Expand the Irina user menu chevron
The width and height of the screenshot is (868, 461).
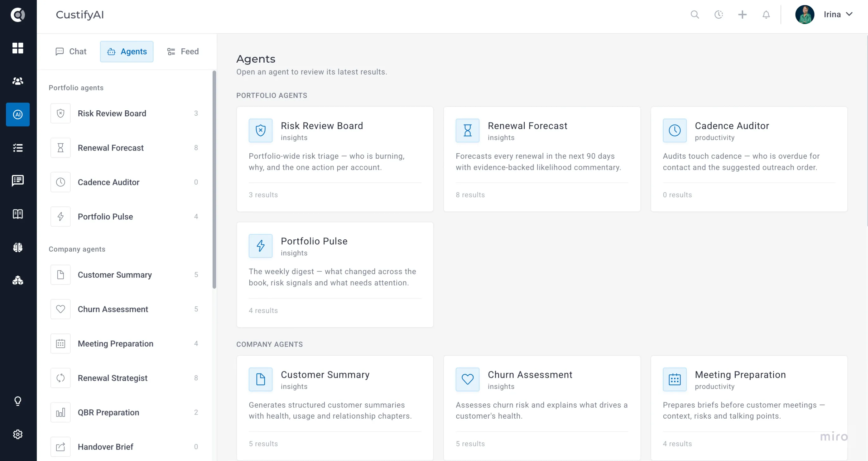point(849,14)
